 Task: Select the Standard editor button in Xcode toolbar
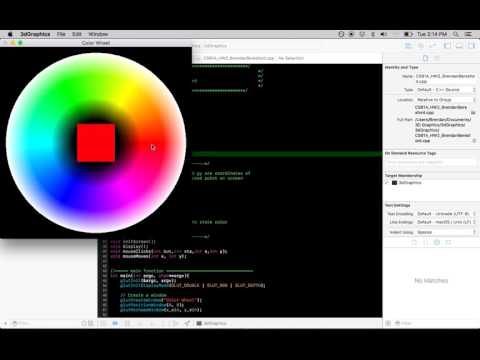tap(409, 46)
